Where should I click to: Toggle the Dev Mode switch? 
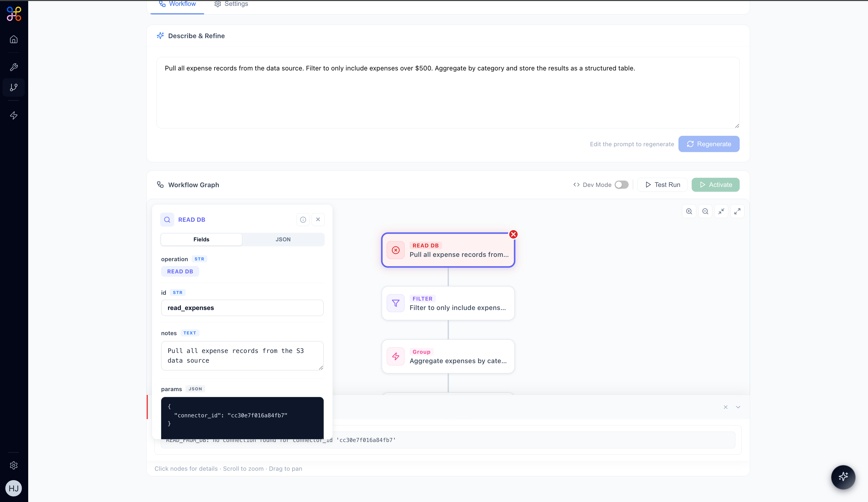coord(621,185)
